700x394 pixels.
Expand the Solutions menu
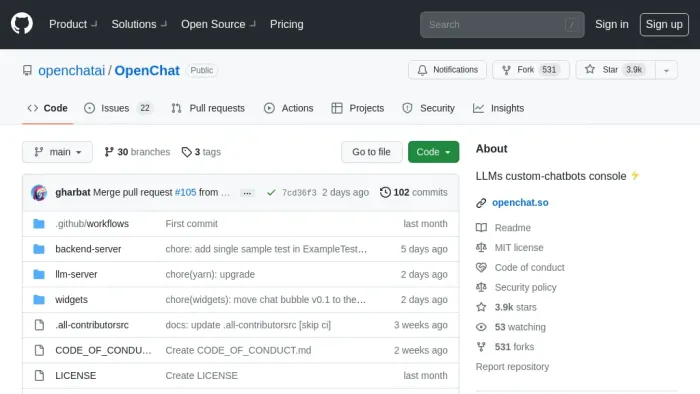pyautogui.click(x=139, y=24)
